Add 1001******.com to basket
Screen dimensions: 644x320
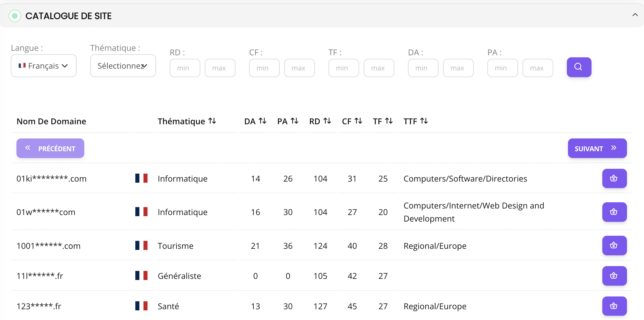coord(614,245)
